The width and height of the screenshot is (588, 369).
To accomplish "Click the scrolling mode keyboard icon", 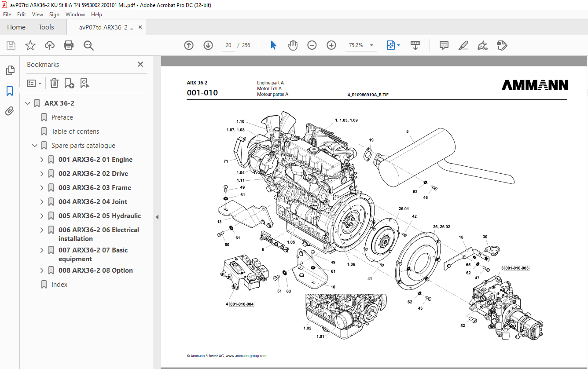I will tap(415, 45).
